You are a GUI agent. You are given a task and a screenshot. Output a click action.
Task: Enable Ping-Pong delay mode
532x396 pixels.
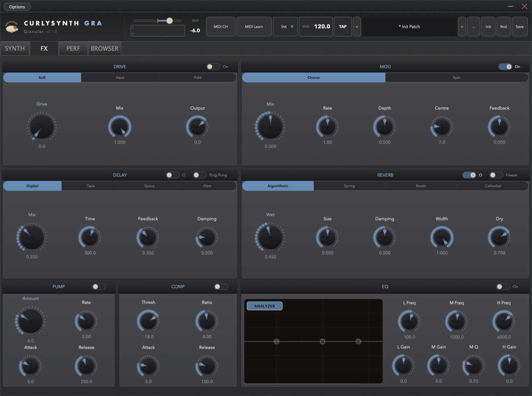coord(199,175)
